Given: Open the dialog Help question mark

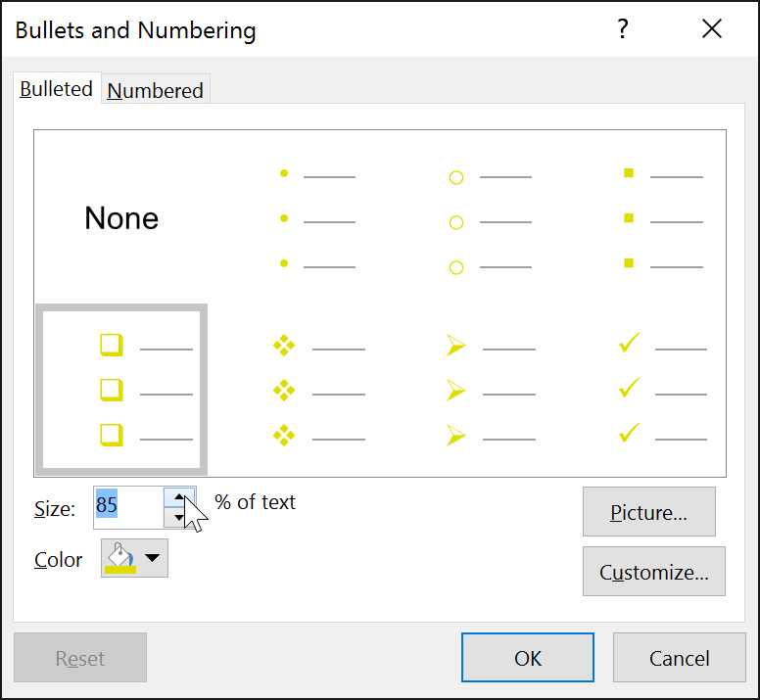Looking at the screenshot, I should click(x=622, y=29).
